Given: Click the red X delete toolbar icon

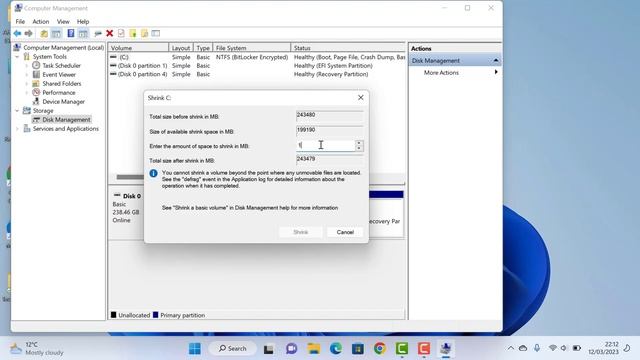Looking at the screenshot, I should pos(109,33).
